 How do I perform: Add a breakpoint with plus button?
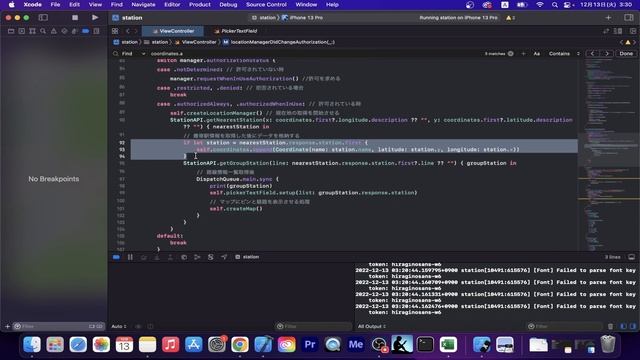click(7, 326)
